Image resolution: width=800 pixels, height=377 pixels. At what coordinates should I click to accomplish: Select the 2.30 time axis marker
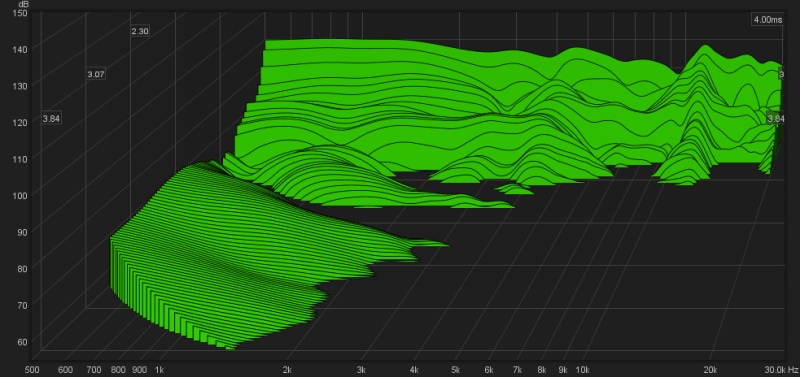tap(140, 32)
